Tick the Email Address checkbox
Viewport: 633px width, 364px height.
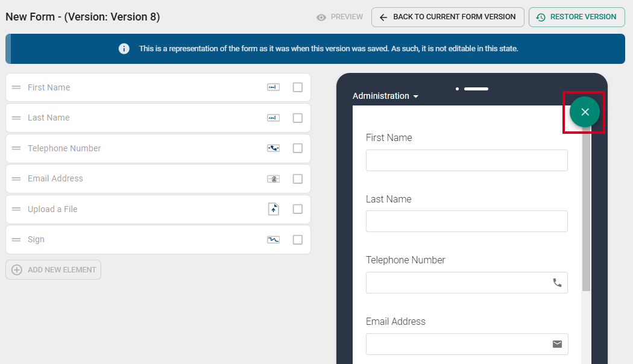pyautogui.click(x=298, y=179)
